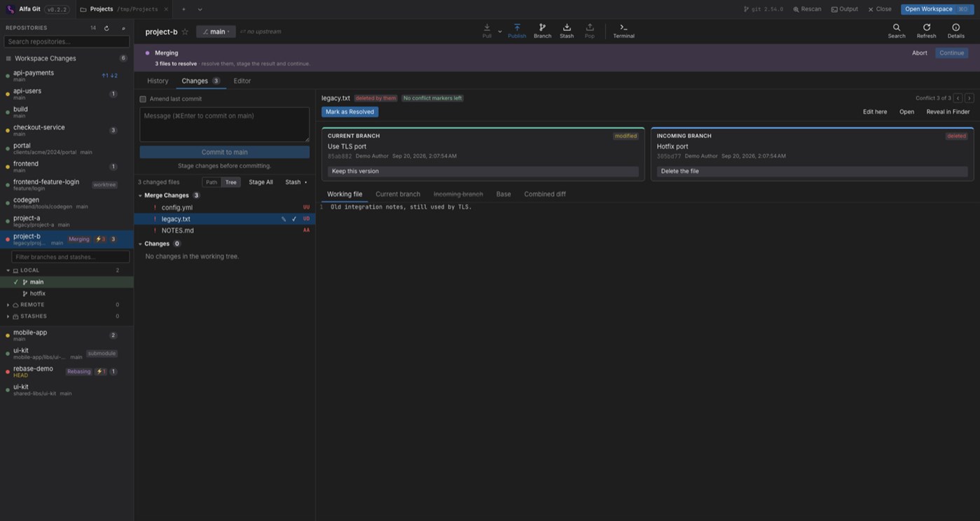Enable the Amend last commit checkbox
Screen dimensions: 980x521
click(x=143, y=99)
